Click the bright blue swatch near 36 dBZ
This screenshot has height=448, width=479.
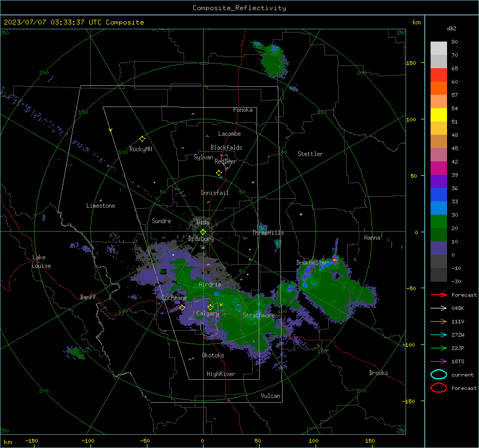click(439, 195)
